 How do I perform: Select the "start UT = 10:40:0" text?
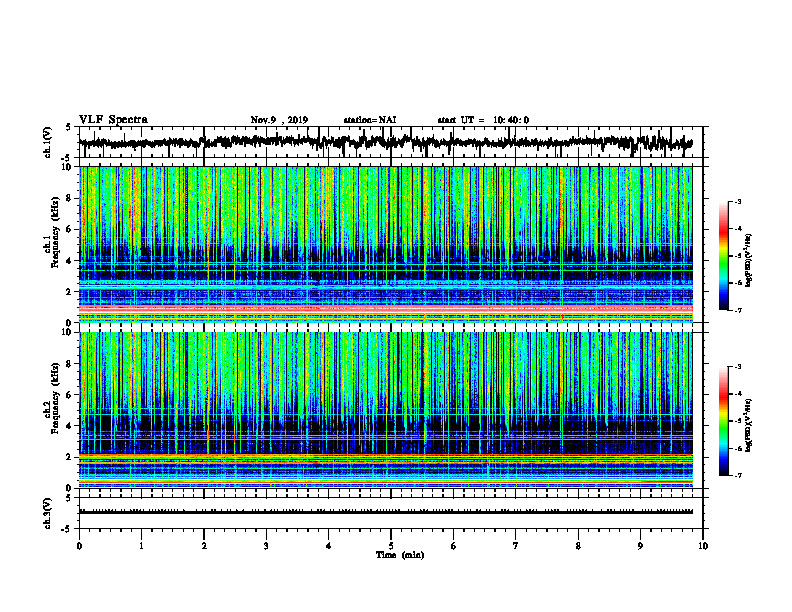coord(483,120)
